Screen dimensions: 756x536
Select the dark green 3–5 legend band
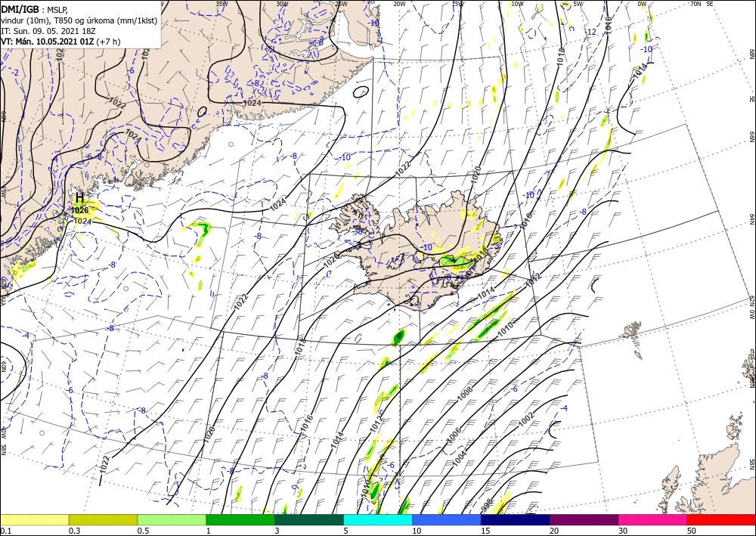[x=309, y=519]
